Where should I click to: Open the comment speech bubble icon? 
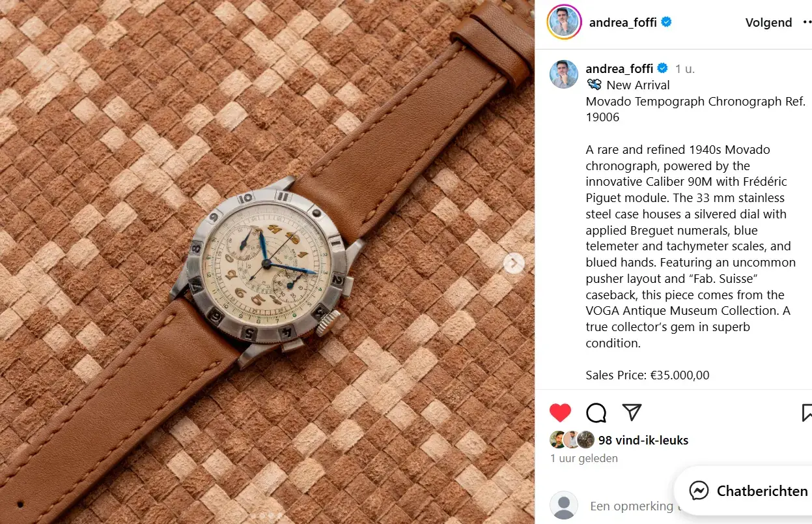(x=596, y=413)
